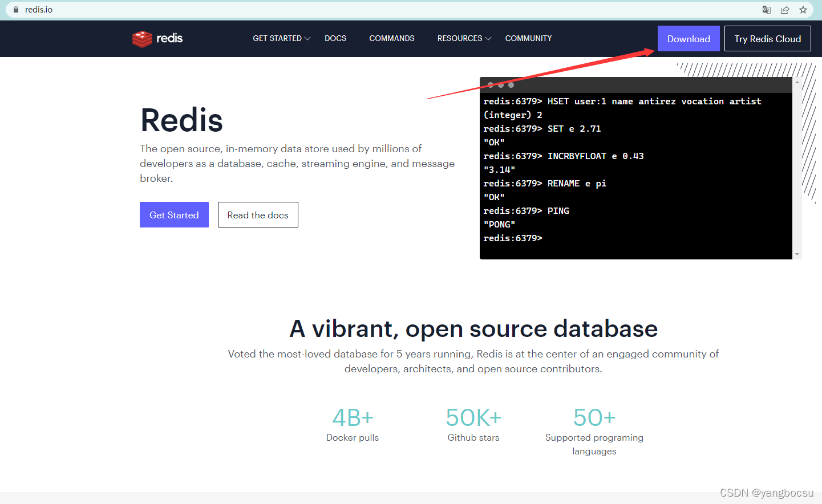Image resolution: width=822 pixels, height=504 pixels.
Task: Click the middle yellow dot on the console window
Action: 501,84
